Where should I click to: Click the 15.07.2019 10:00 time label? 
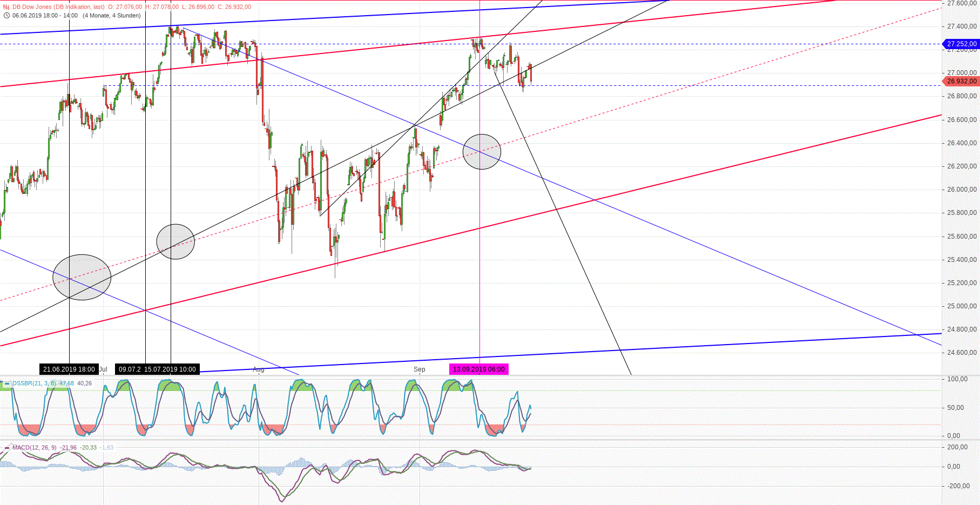point(170,369)
